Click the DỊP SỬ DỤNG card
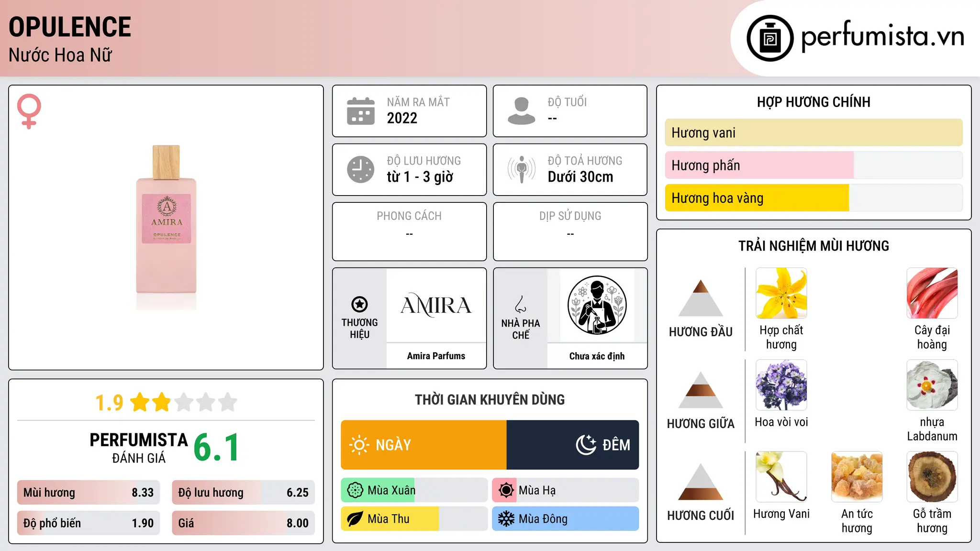The image size is (980, 551). [x=570, y=231]
